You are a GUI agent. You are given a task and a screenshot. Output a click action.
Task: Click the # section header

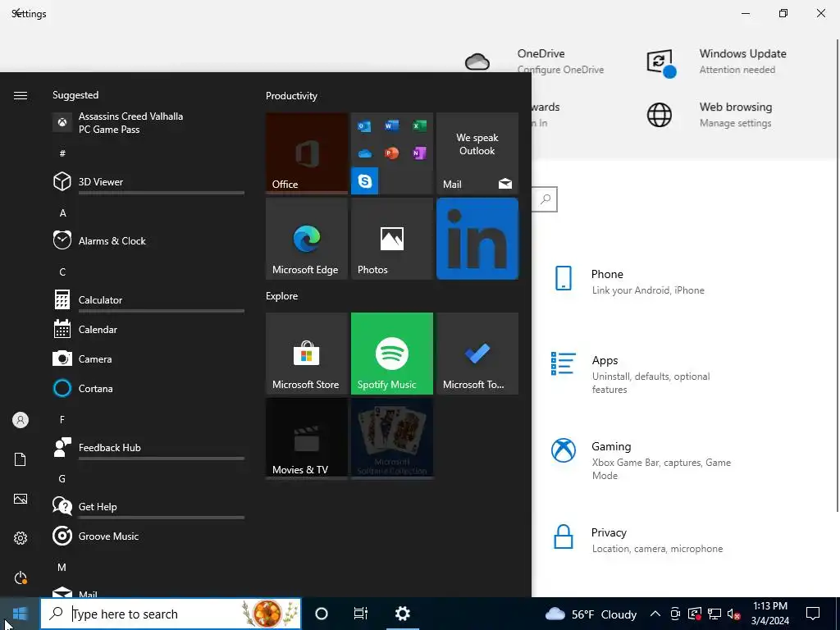(x=62, y=153)
